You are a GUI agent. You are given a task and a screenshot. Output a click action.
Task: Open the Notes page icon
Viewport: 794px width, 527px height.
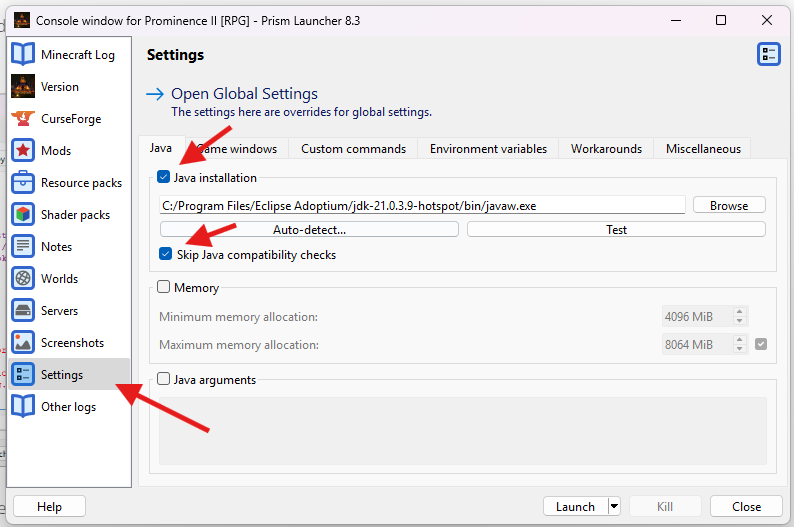pos(23,246)
